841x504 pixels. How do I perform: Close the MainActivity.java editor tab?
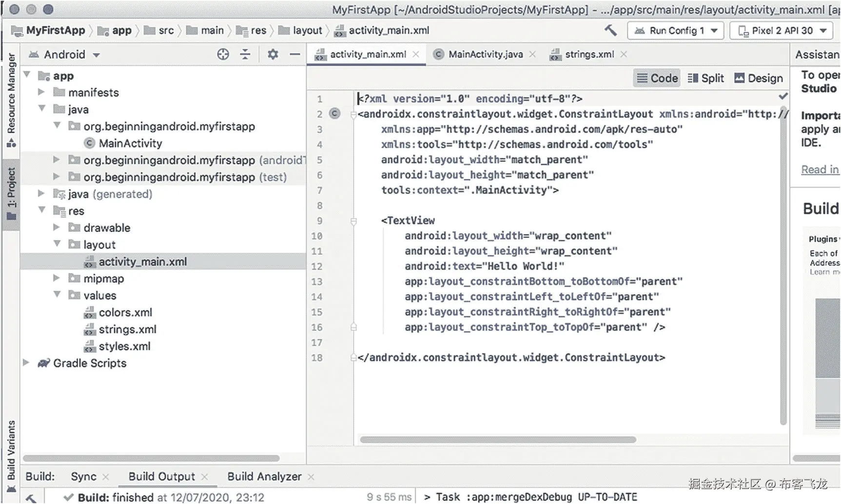532,54
